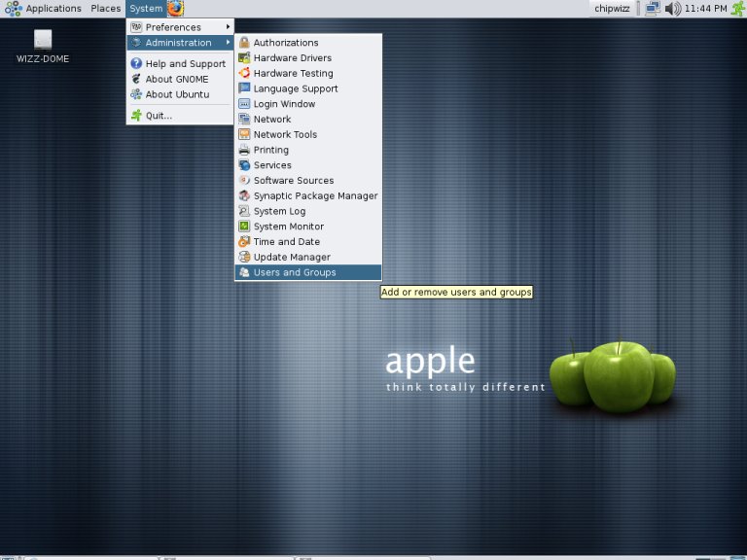Image resolution: width=747 pixels, height=560 pixels.
Task: Click the Software Sources icon
Action: pyautogui.click(x=244, y=180)
